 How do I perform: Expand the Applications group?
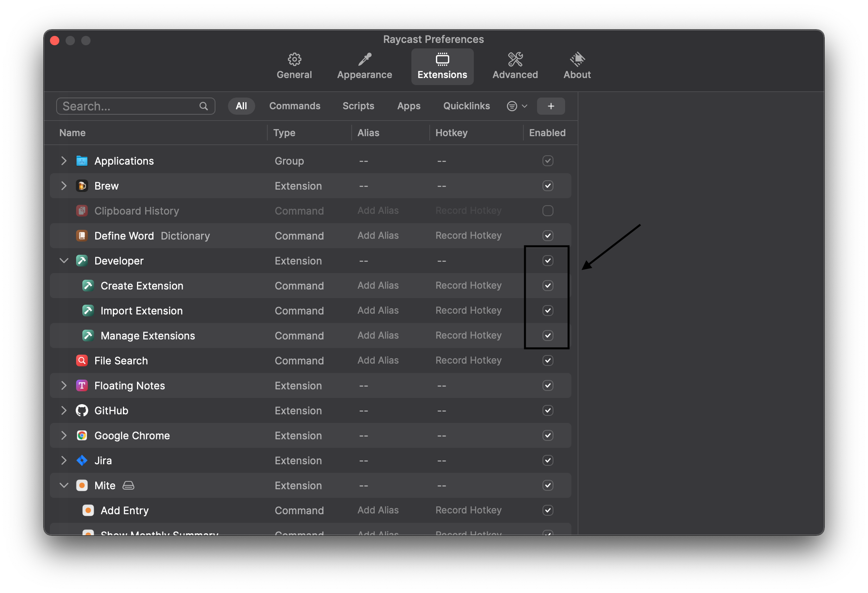point(64,161)
